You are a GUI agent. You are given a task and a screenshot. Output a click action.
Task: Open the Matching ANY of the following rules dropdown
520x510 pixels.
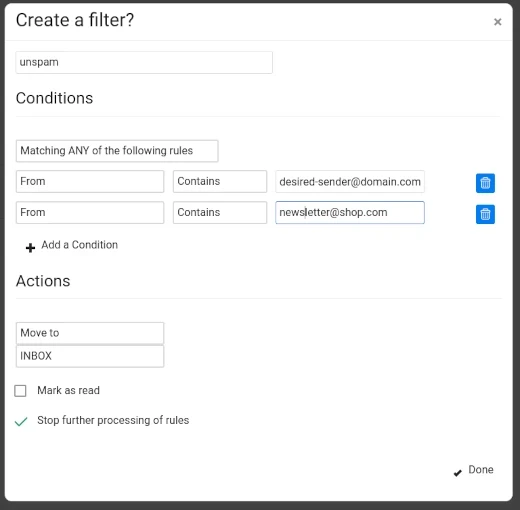pos(117,151)
